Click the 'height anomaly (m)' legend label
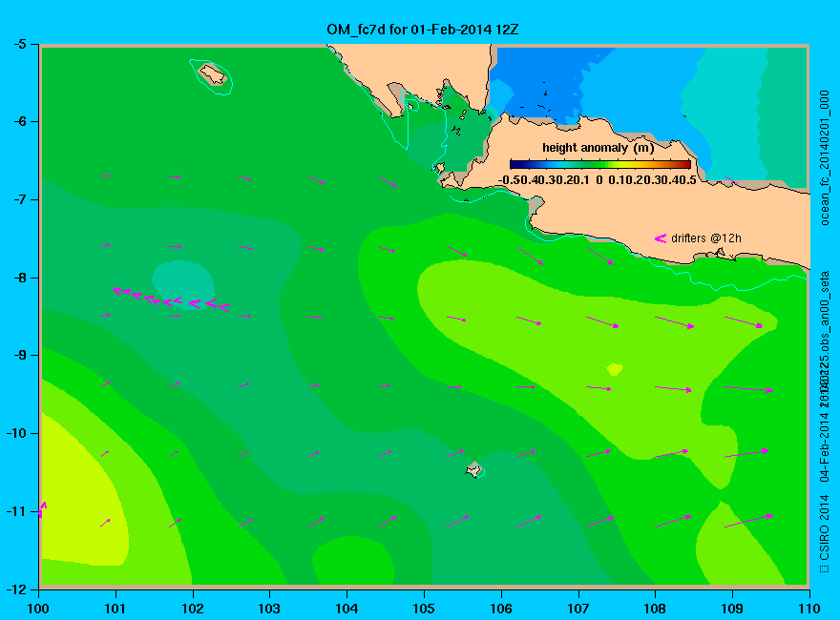The height and width of the screenshot is (620, 840). 598,148
